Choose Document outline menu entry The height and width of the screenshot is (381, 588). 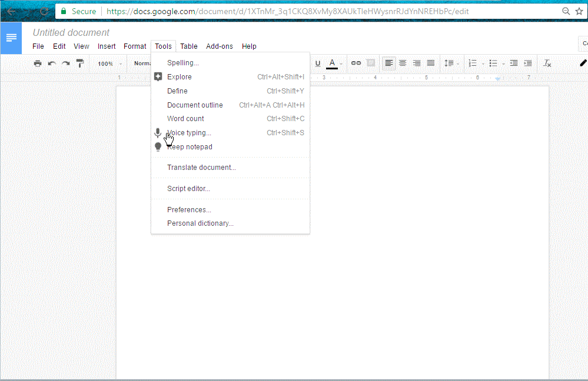tap(230, 105)
